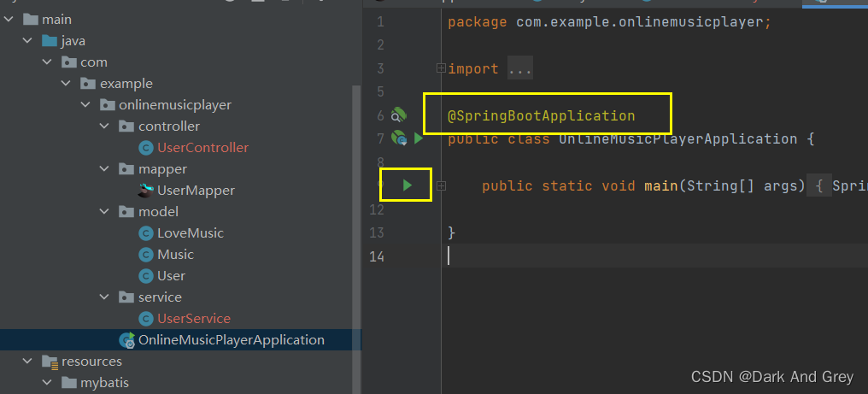
Task: Click OnlineMusicPlayerApplication class name in editor
Action: [x=677, y=138]
